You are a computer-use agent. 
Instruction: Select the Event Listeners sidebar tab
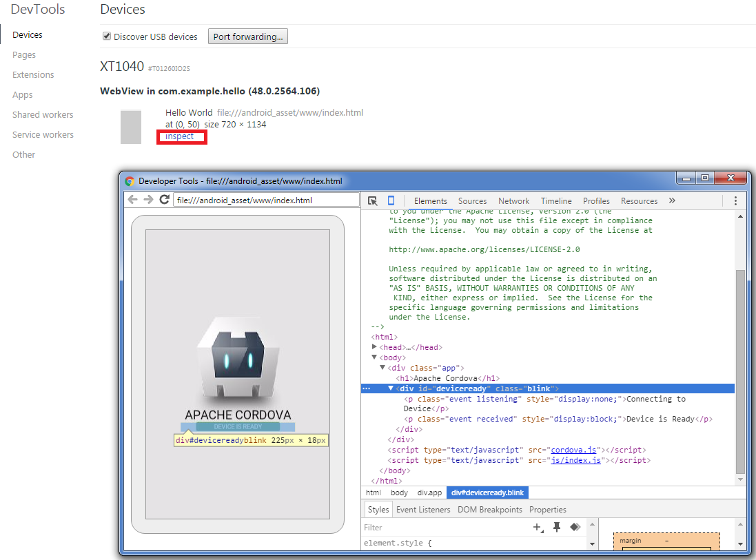pyautogui.click(x=423, y=510)
